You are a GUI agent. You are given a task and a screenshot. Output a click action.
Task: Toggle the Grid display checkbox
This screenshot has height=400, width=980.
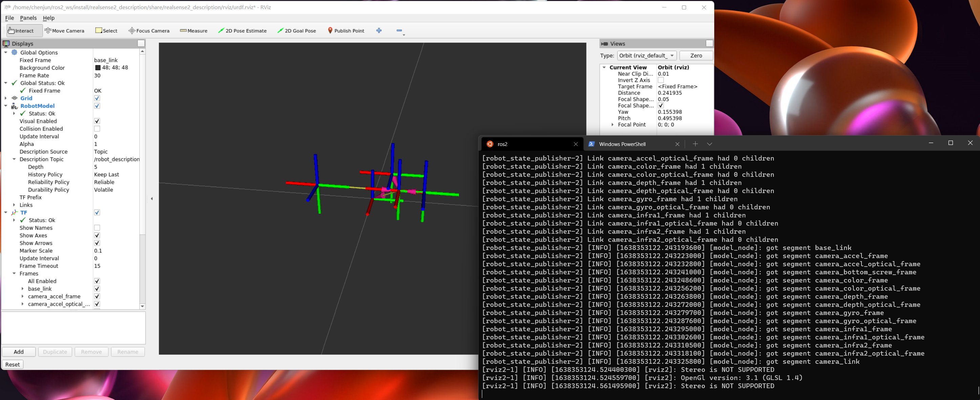98,98
